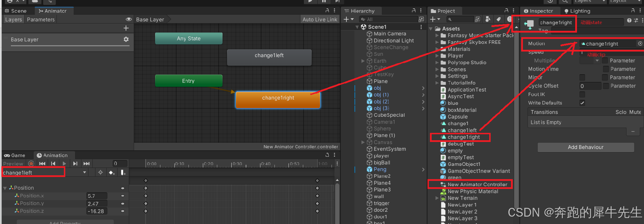Viewport: 644px width, 224px height.
Task: Open Scene1 row options menu
Action: pos(421,27)
